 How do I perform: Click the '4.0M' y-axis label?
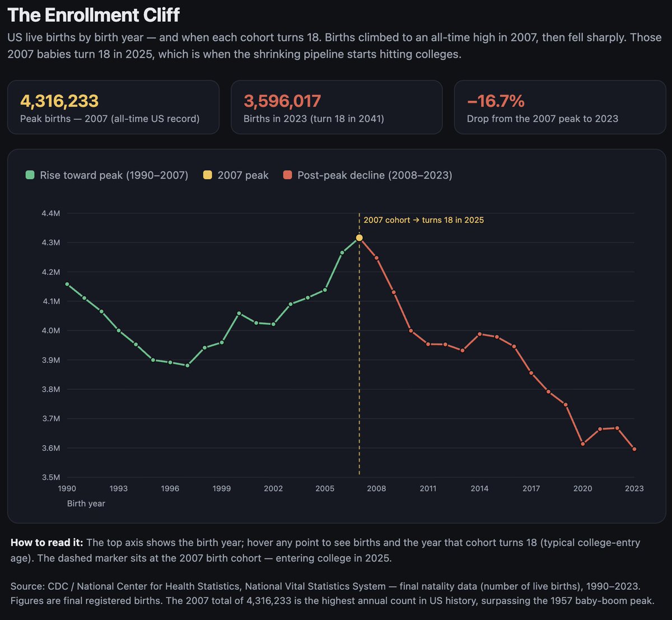(x=50, y=330)
